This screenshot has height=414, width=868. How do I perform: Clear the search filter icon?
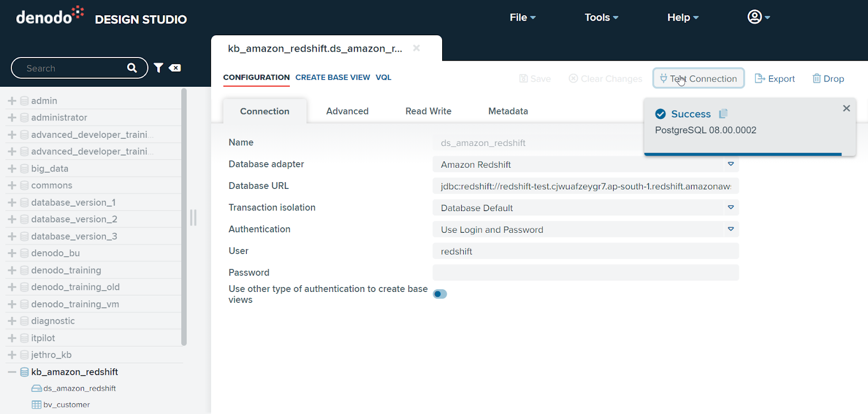click(x=175, y=68)
